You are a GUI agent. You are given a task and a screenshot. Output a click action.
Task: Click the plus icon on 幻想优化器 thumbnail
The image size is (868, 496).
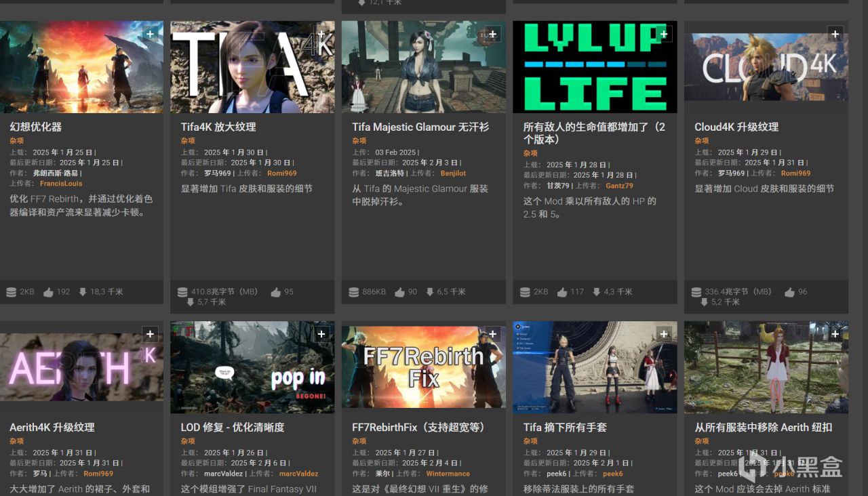point(151,33)
